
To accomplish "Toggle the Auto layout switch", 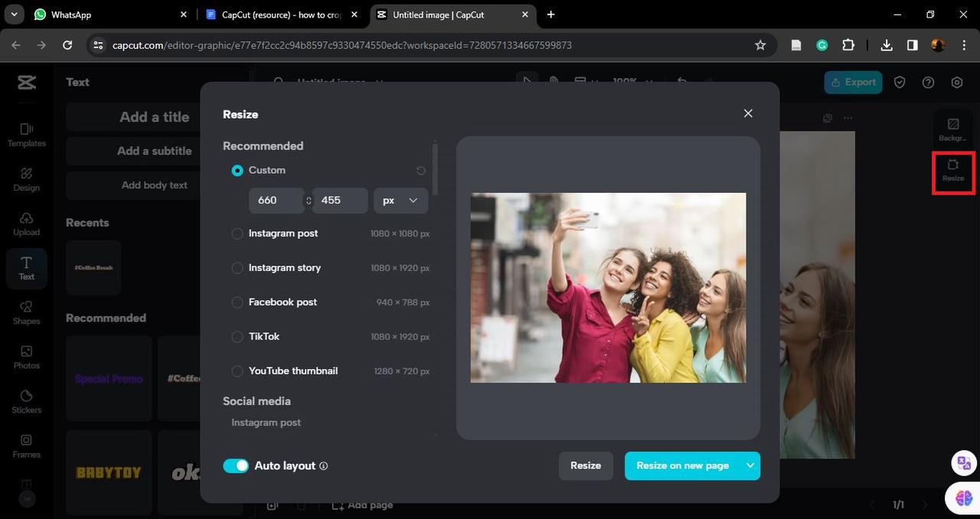I will click(236, 465).
